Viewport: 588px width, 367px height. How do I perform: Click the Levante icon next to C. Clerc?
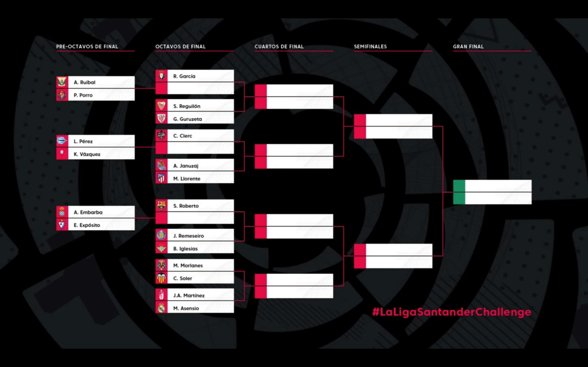[x=163, y=135]
